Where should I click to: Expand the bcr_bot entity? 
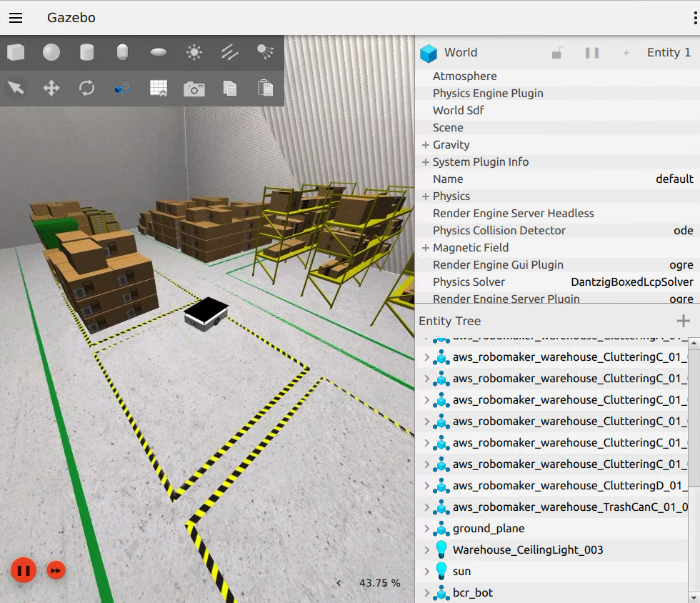point(426,593)
